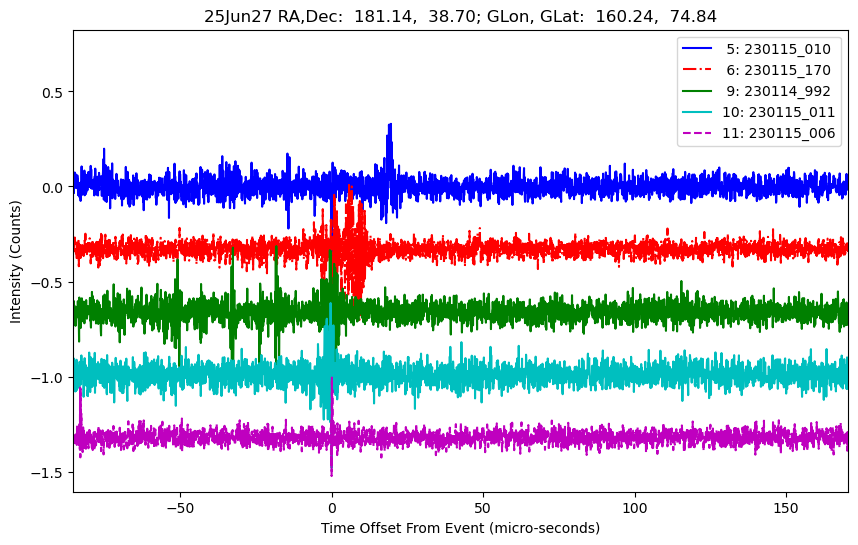Click the x-axis tick label 150
The width and height of the screenshot is (858, 545).
(786, 508)
